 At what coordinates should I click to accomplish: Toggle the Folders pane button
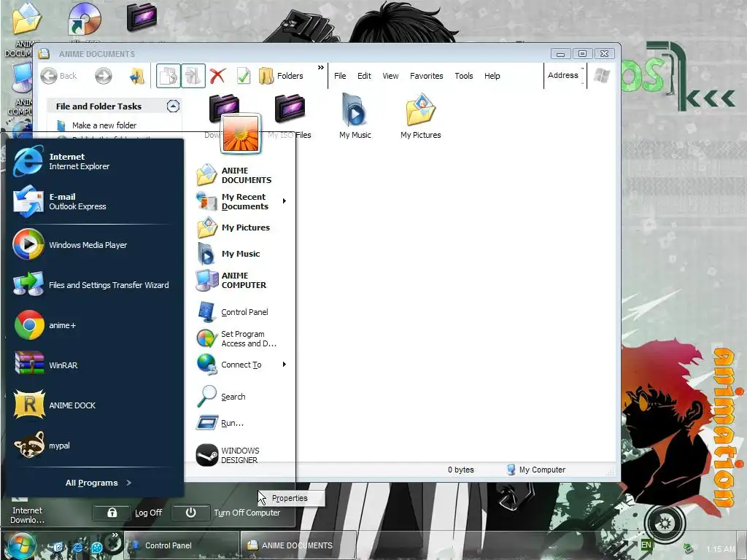pos(281,76)
